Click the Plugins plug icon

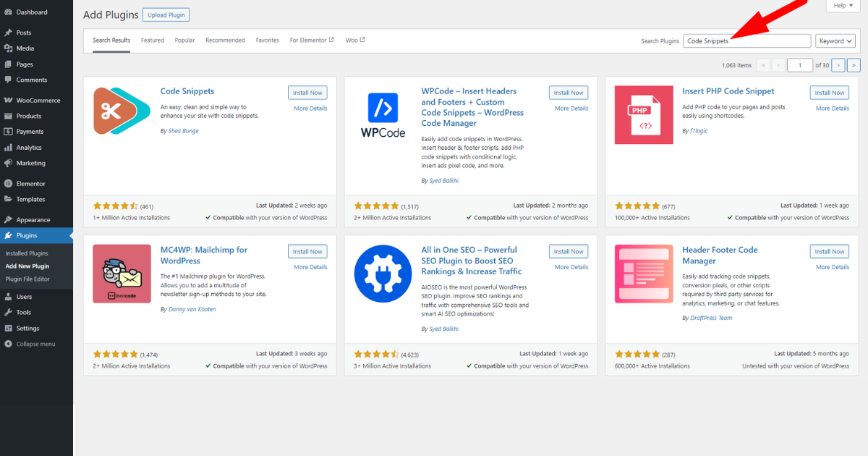coord(8,236)
